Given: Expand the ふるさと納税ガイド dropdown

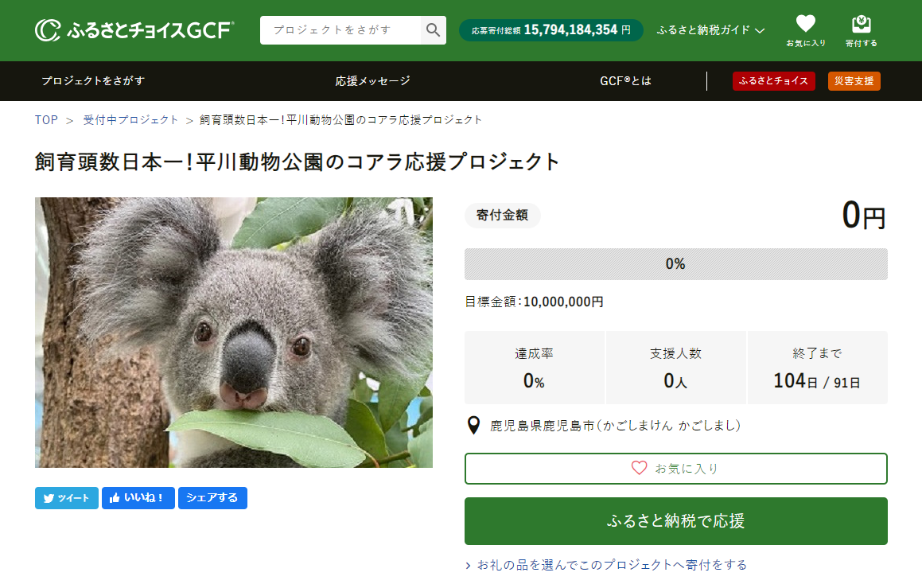Looking at the screenshot, I should [710, 30].
